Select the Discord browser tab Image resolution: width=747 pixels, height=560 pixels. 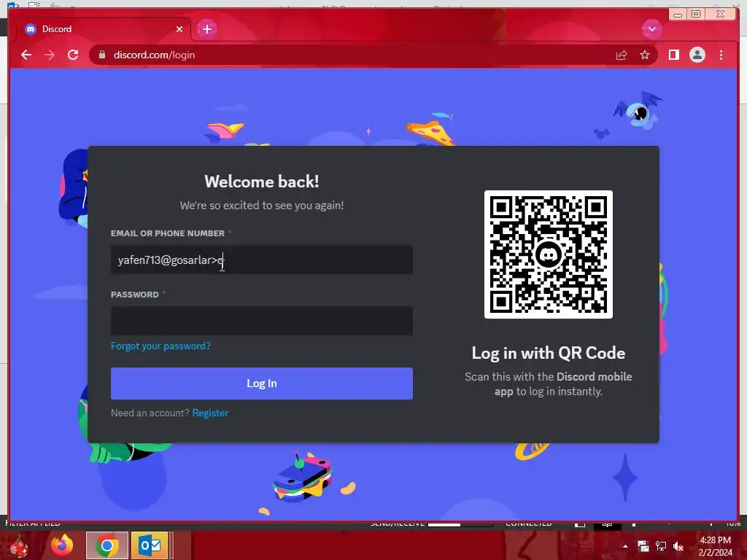pyautogui.click(x=103, y=29)
